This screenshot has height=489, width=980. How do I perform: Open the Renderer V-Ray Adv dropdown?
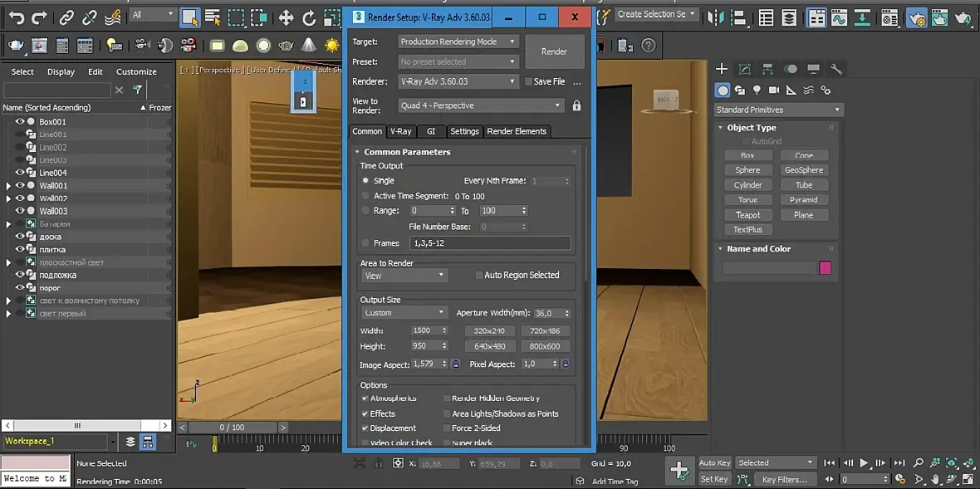pyautogui.click(x=458, y=81)
